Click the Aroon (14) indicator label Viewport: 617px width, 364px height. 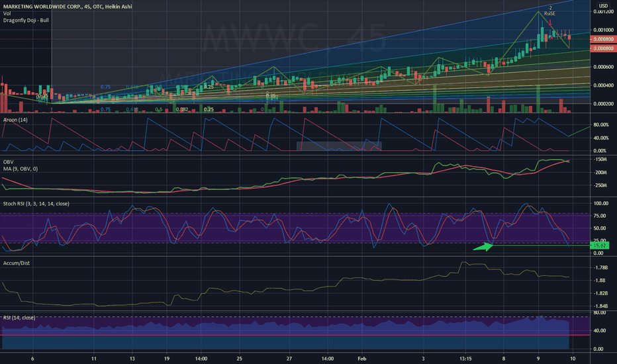[15, 120]
